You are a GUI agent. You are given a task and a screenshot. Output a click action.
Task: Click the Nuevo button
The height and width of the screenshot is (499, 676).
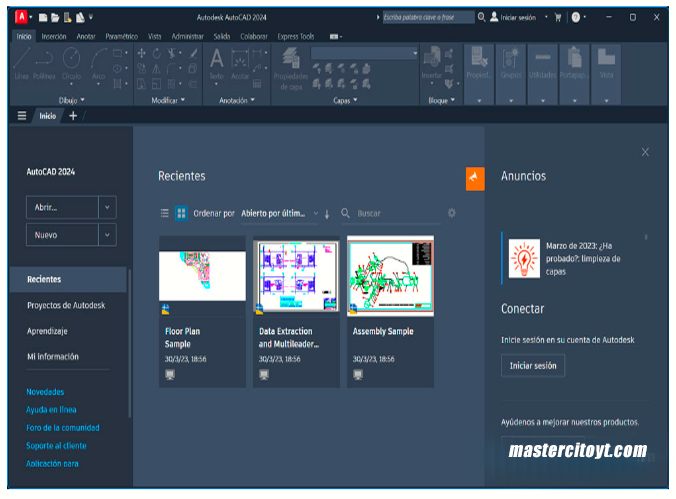pos(62,235)
